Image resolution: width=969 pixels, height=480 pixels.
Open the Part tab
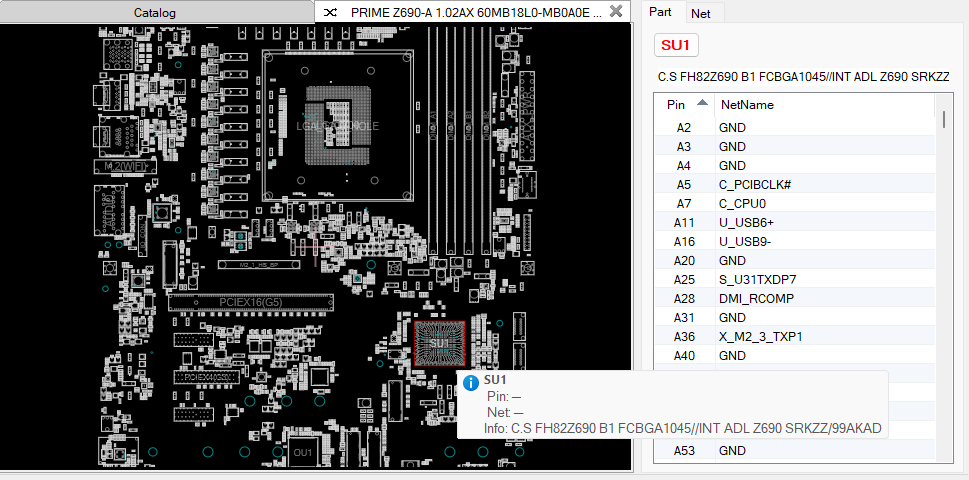pyautogui.click(x=660, y=12)
